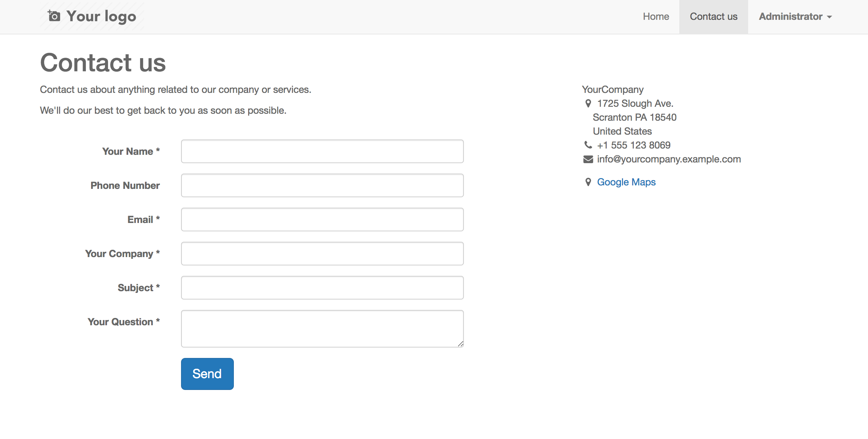The height and width of the screenshot is (439, 868).
Task: Focus the Your Name input field
Action: click(x=322, y=151)
